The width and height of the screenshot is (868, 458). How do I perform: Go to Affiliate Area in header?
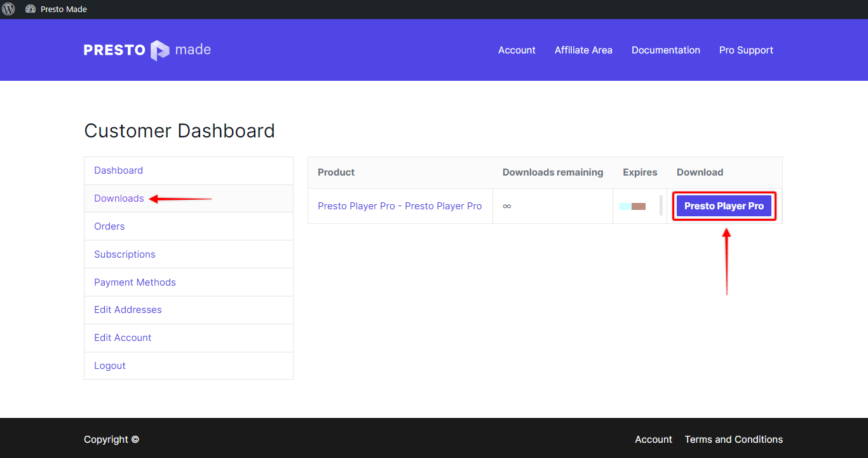583,50
